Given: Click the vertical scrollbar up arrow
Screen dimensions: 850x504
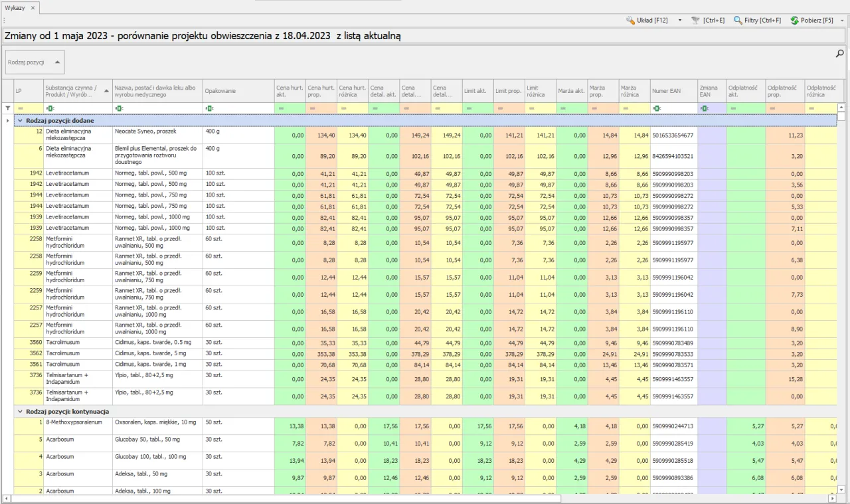Looking at the screenshot, I should click(841, 108).
